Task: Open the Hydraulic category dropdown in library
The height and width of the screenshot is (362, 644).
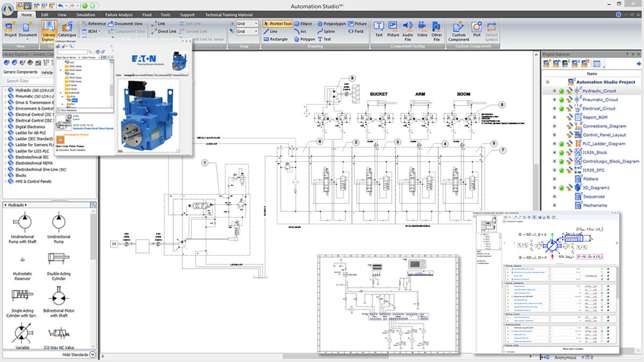Action: point(16,205)
